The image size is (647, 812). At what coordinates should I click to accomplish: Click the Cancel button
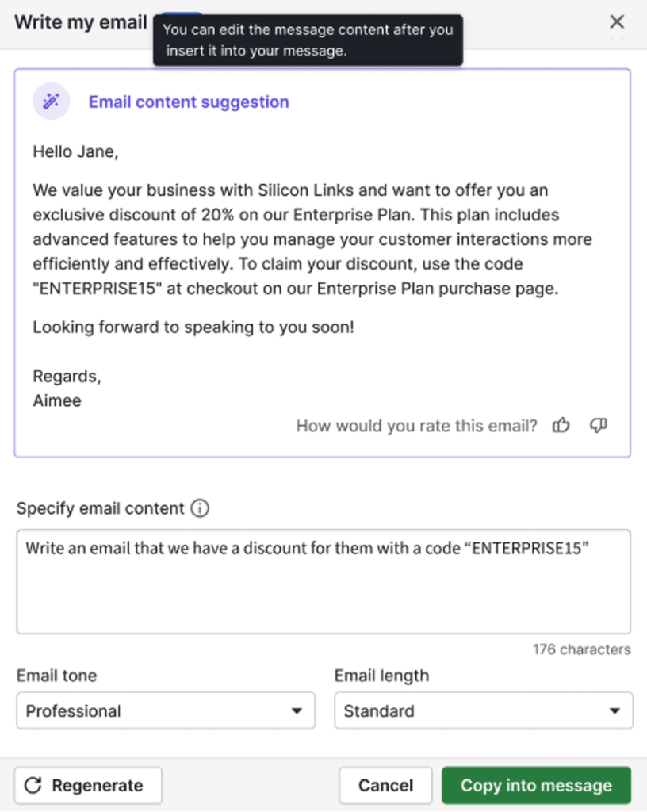[385, 785]
